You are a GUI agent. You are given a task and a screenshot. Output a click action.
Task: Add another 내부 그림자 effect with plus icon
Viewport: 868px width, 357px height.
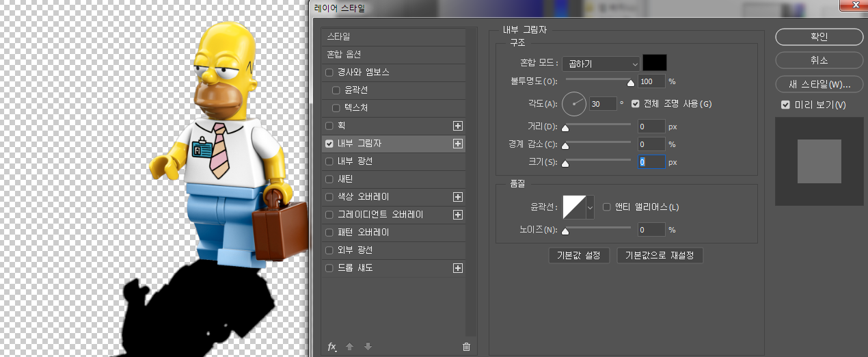click(458, 144)
